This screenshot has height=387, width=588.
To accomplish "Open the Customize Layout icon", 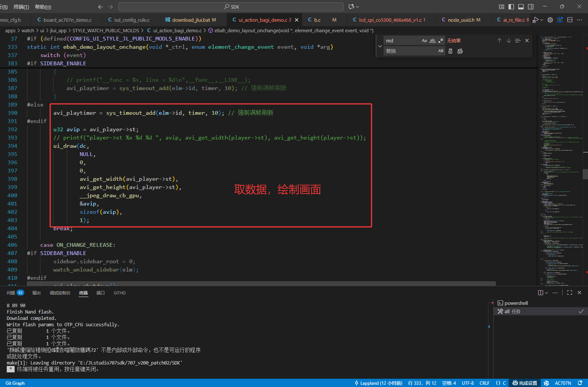I will pyautogui.click(x=501, y=7).
